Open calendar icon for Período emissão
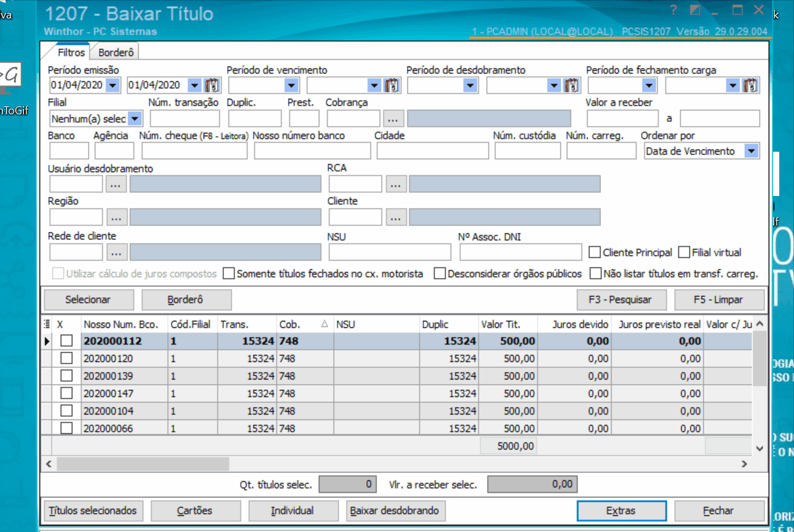This screenshot has width=794, height=532. [212, 85]
